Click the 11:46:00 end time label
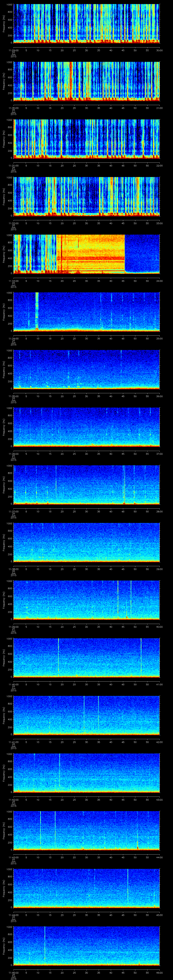 click(x=160, y=972)
